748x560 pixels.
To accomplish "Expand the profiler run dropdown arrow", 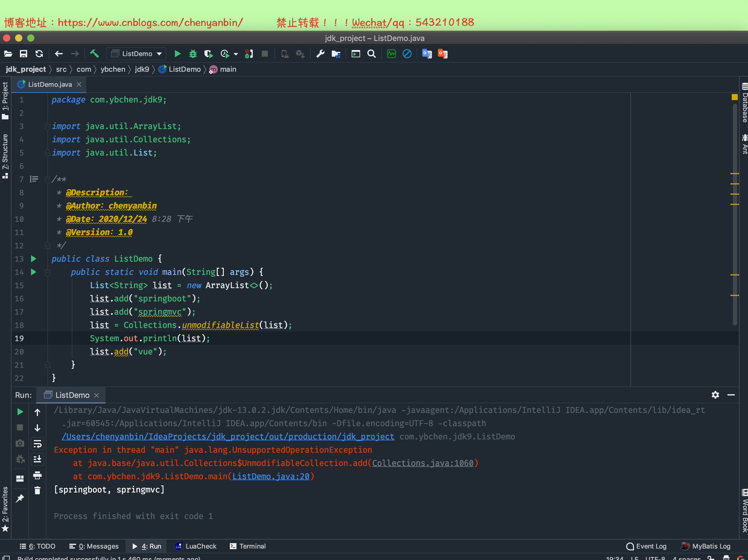I will click(236, 54).
